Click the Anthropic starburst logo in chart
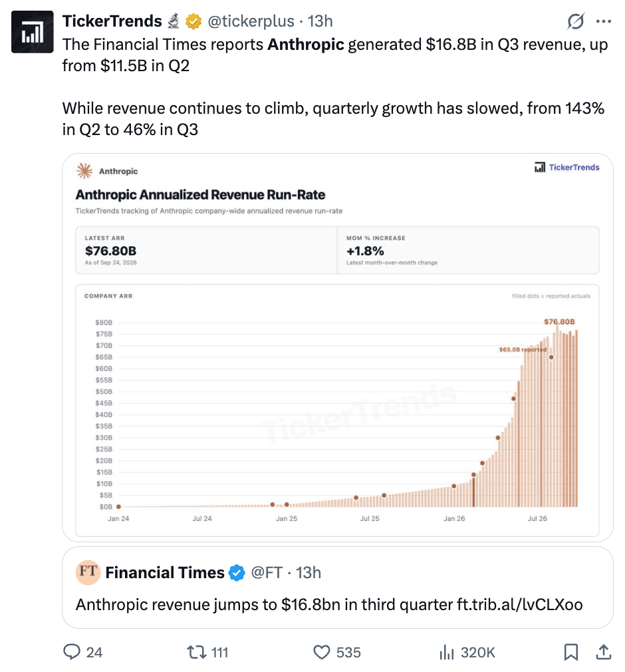The width and height of the screenshot is (625, 672). pos(84,170)
